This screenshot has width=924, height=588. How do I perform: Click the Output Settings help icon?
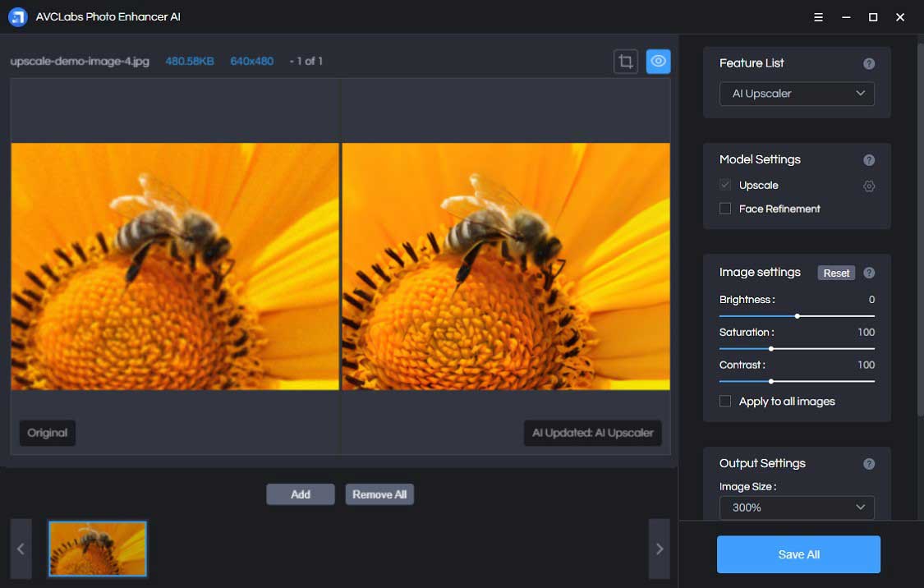click(x=869, y=464)
